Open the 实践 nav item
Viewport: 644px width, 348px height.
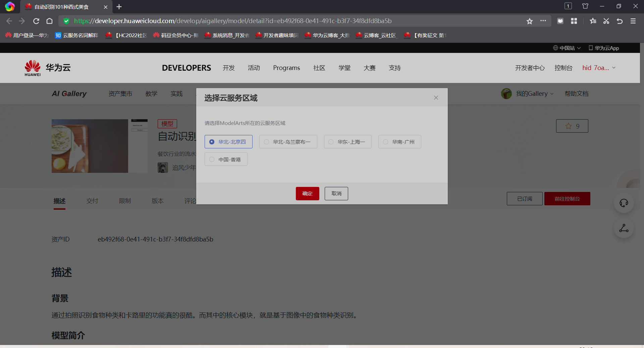click(x=176, y=94)
